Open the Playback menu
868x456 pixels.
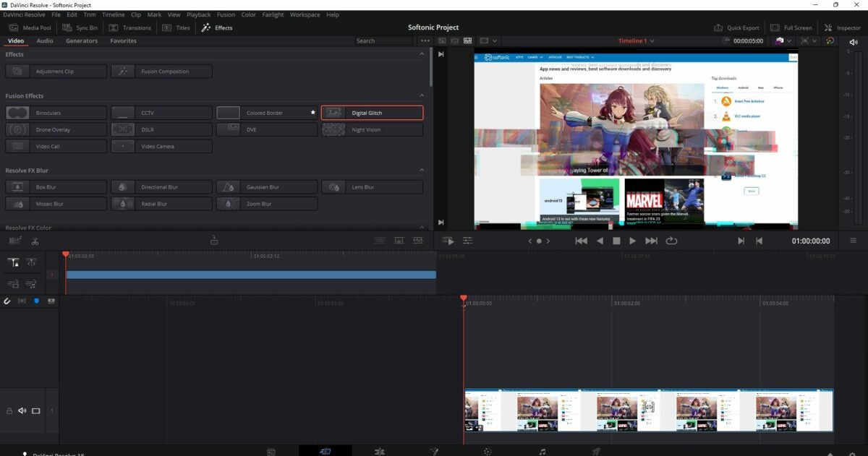coord(199,14)
